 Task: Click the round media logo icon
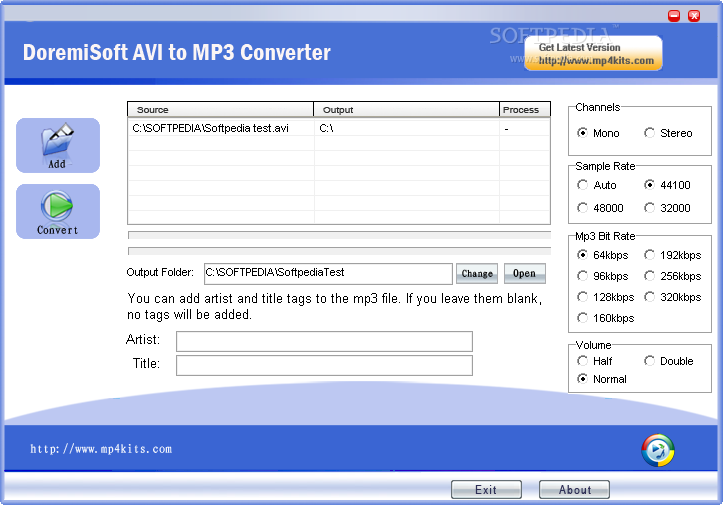coord(658,450)
